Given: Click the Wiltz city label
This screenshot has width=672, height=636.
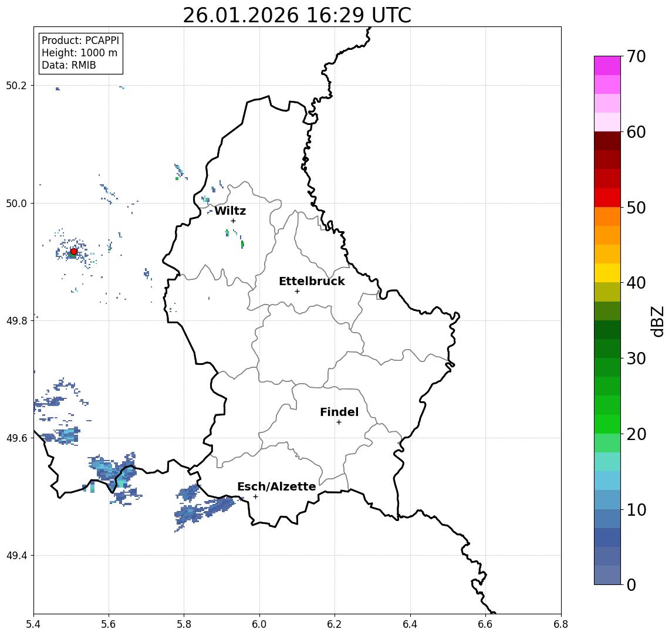Looking at the screenshot, I should [230, 211].
